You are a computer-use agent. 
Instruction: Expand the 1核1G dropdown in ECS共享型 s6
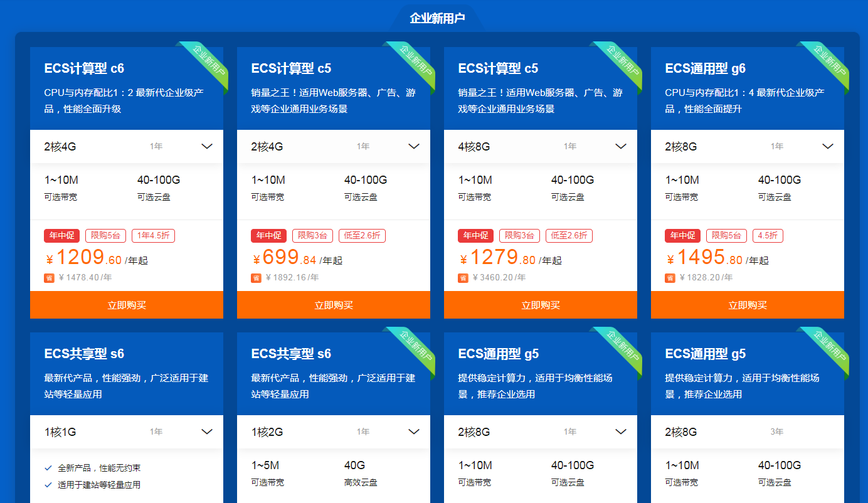[x=127, y=432]
